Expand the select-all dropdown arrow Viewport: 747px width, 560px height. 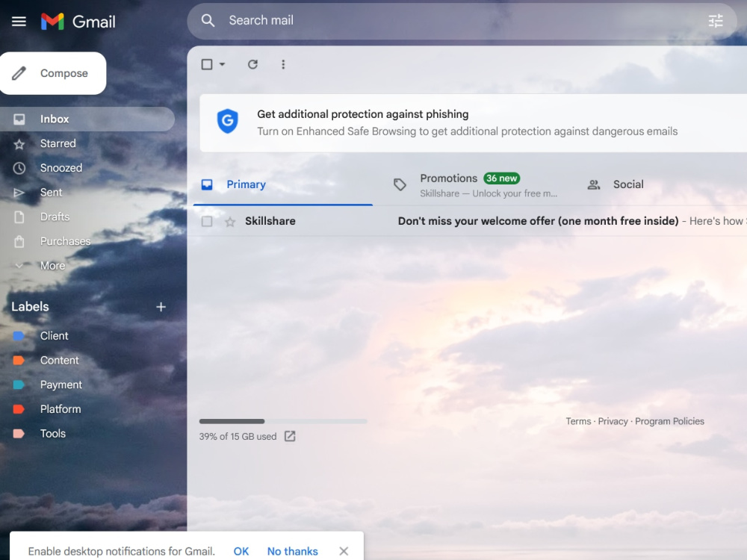tap(222, 64)
